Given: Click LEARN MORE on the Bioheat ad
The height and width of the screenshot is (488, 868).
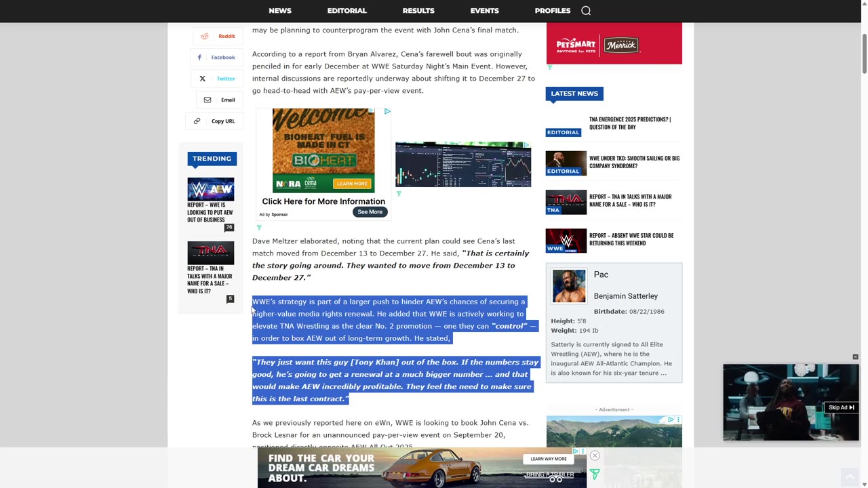Looking at the screenshot, I should [x=352, y=184].
